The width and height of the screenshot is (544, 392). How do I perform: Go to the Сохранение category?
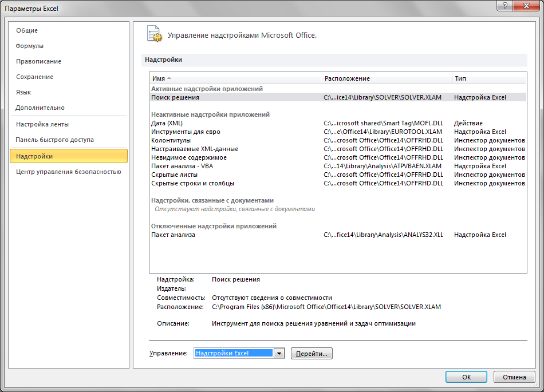coord(34,77)
